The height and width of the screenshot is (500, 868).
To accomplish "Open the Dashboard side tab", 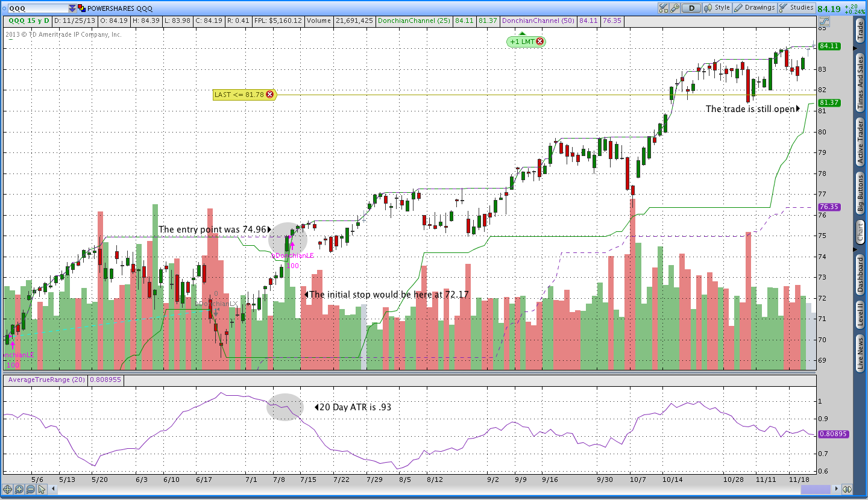I will pos(860,275).
